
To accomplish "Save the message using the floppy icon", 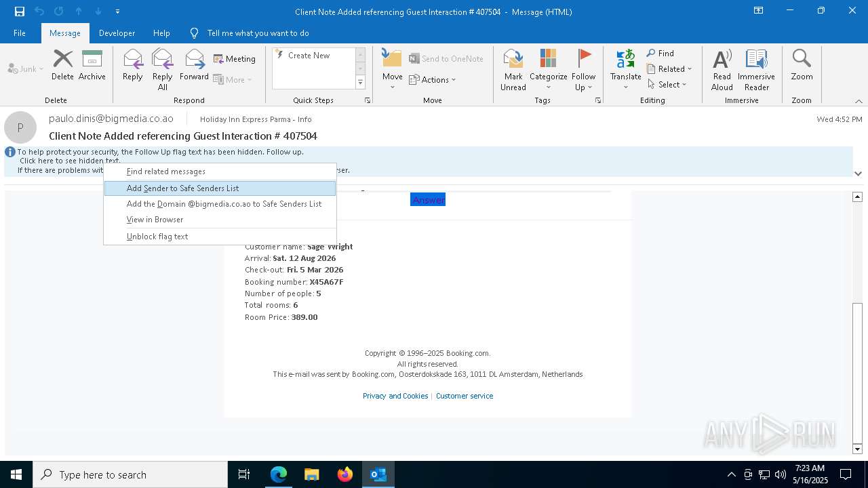I will pos(20,12).
